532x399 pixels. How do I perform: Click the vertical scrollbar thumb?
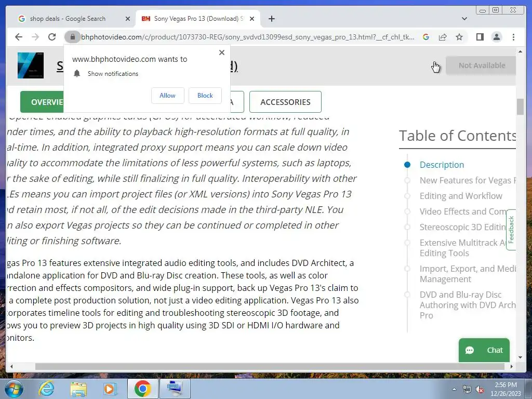click(x=521, y=107)
